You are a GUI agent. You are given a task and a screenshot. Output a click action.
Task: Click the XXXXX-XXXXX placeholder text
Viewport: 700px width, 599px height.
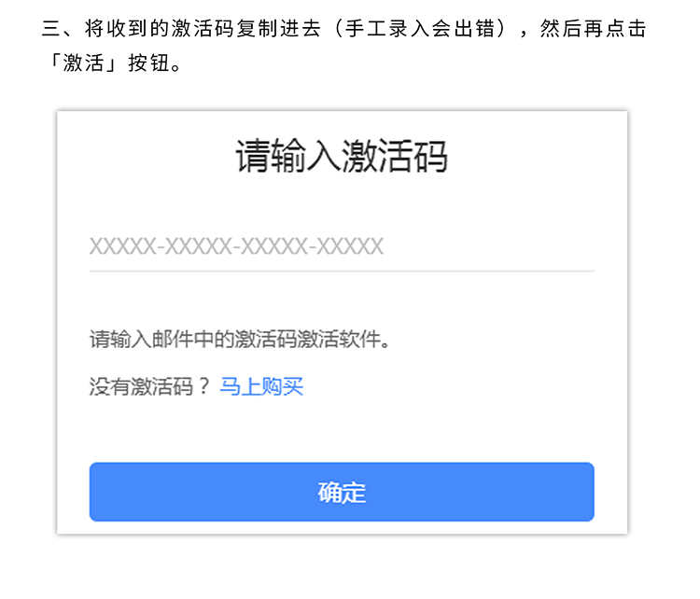tap(237, 246)
